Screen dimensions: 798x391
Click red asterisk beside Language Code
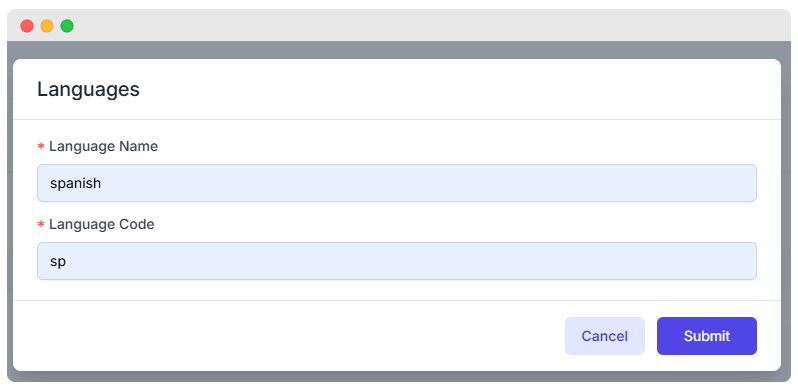click(x=41, y=225)
